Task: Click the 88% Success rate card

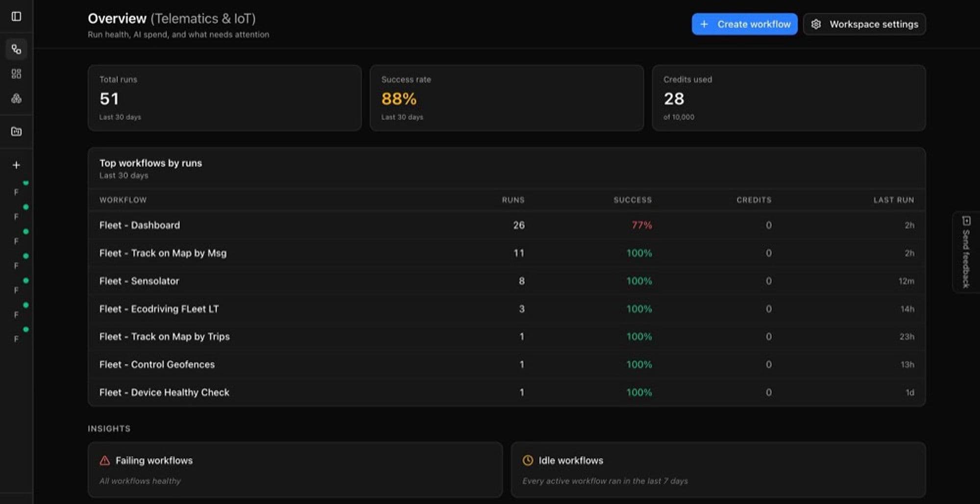Action: click(x=507, y=98)
